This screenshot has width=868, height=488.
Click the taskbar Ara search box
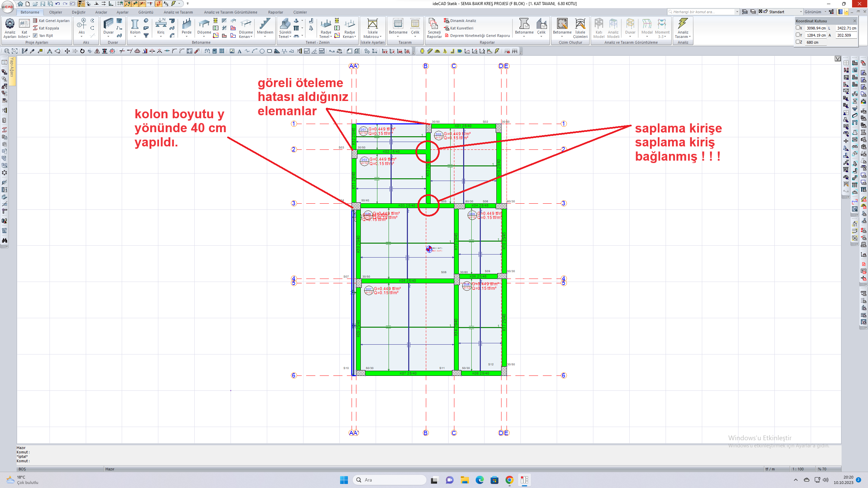click(x=389, y=480)
